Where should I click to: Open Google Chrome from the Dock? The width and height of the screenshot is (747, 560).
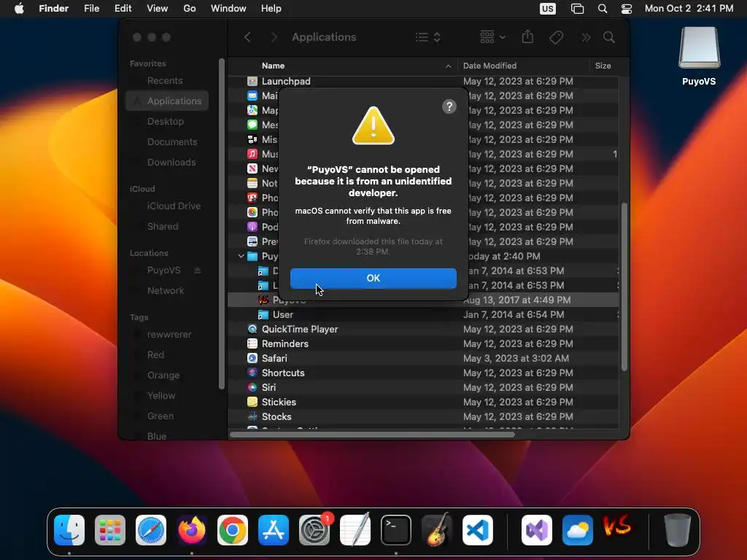pyautogui.click(x=233, y=530)
